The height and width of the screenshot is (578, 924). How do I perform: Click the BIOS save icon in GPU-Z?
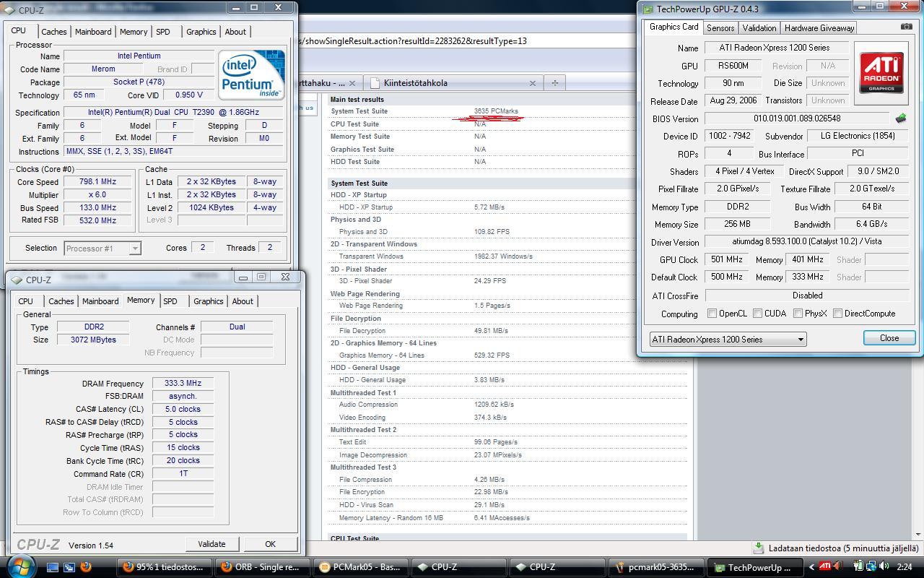coord(901,118)
